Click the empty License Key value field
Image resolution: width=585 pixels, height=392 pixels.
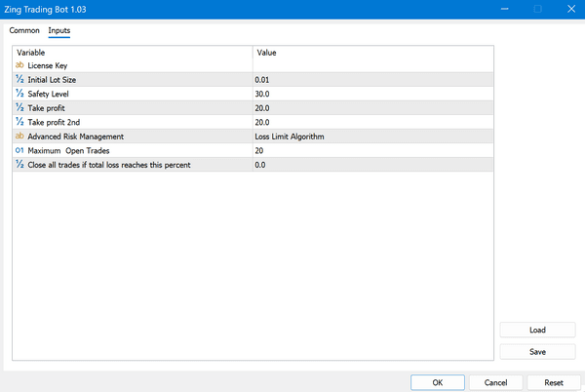[x=370, y=63]
